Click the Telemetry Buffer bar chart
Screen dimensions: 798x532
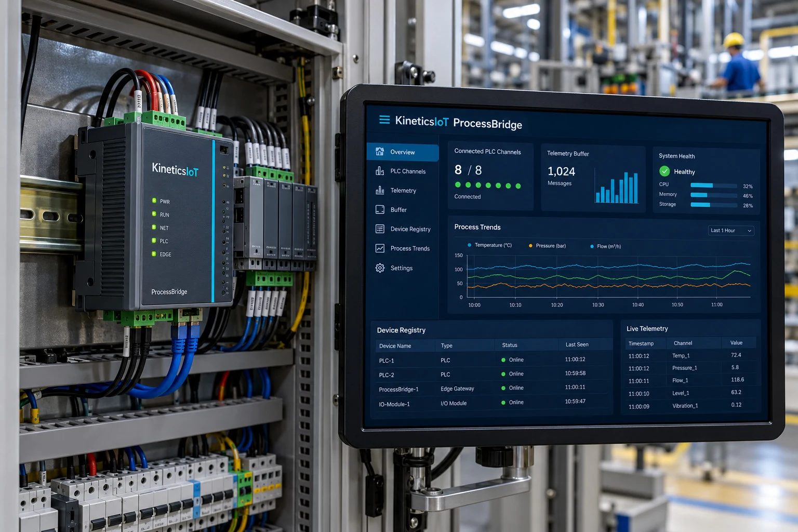click(x=617, y=187)
